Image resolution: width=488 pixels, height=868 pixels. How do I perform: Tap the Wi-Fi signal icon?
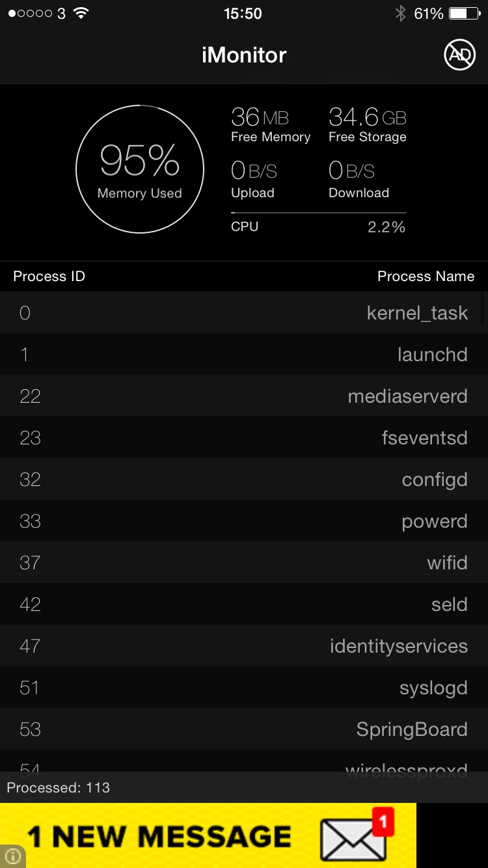tap(81, 14)
